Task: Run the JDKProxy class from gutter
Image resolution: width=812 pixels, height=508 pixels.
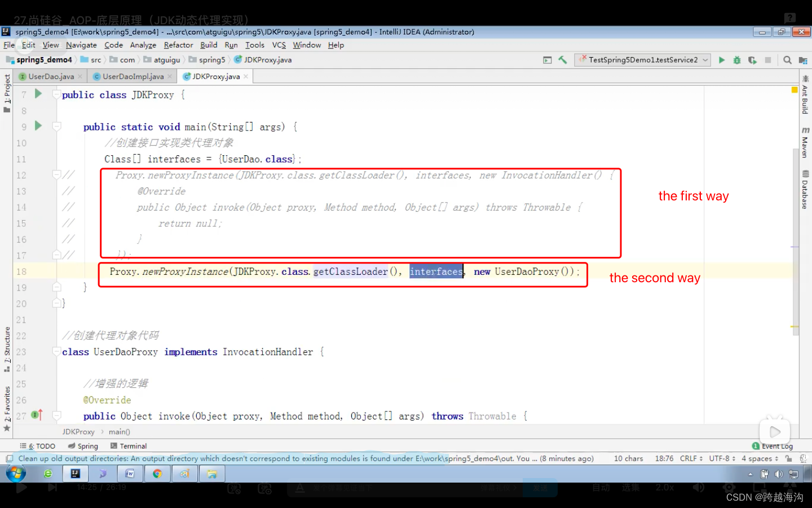Action: coord(38,94)
